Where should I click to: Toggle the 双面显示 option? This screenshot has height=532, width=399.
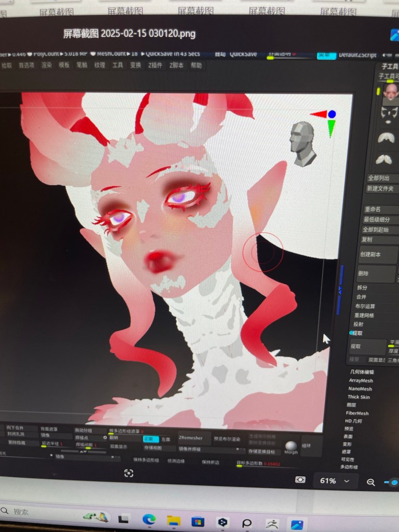[118, 446]
